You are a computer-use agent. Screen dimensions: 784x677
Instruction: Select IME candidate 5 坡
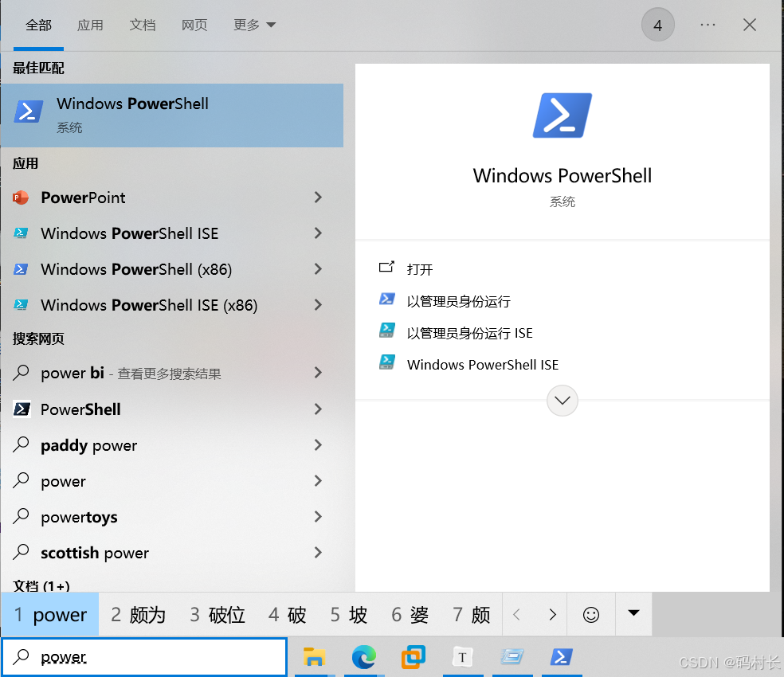click(348, 615)
